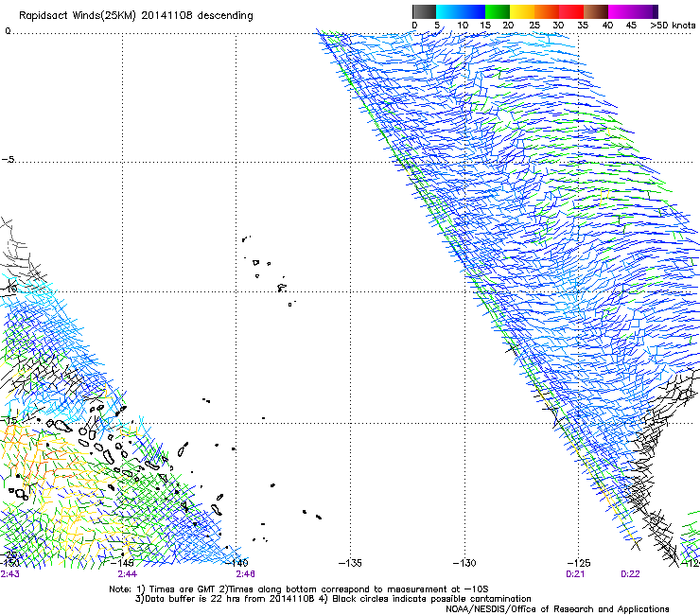Click the '>50 knots' legend label
The width and height of the screenshot is (700, 615).
click(673, 26)
